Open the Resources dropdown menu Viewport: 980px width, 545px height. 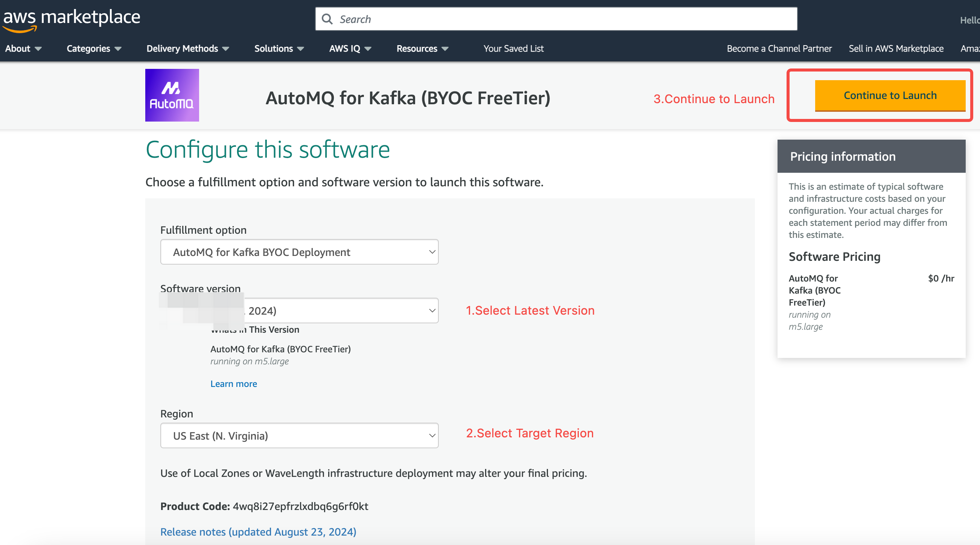(x=422, y=49)
